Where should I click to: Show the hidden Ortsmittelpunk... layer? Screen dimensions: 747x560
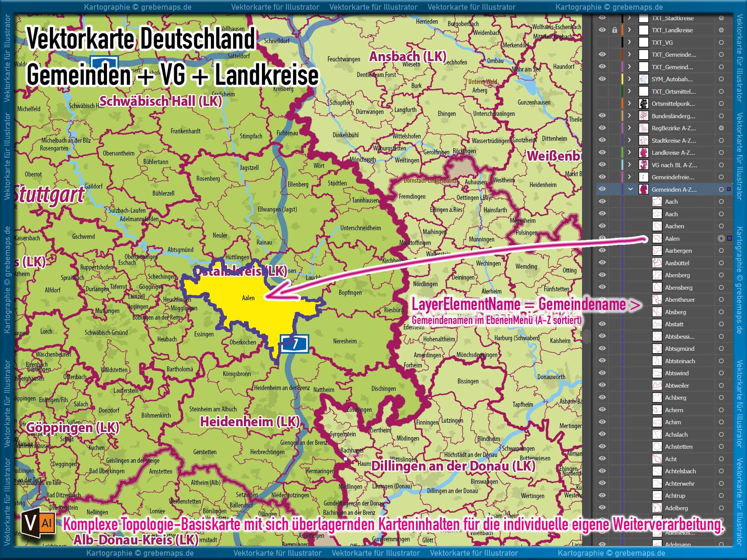(602, 103)
